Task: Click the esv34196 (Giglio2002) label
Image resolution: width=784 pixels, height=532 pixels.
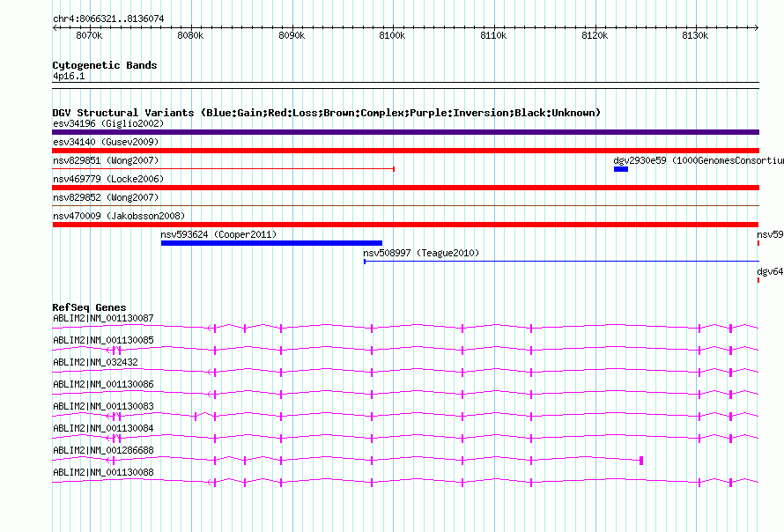Action: [x=108, y=123]
